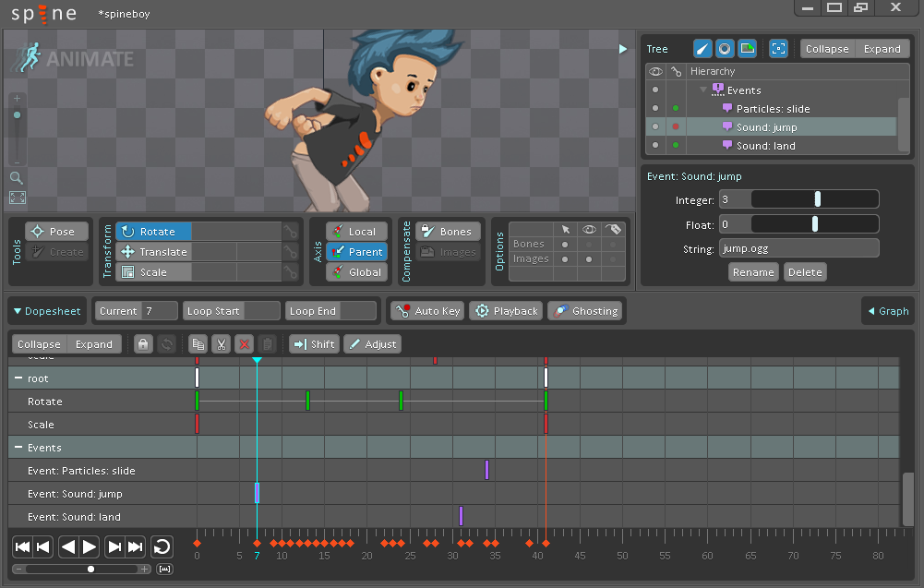Collapse the root row in dopesheet
924x588 pixels.
coord(18,378)
